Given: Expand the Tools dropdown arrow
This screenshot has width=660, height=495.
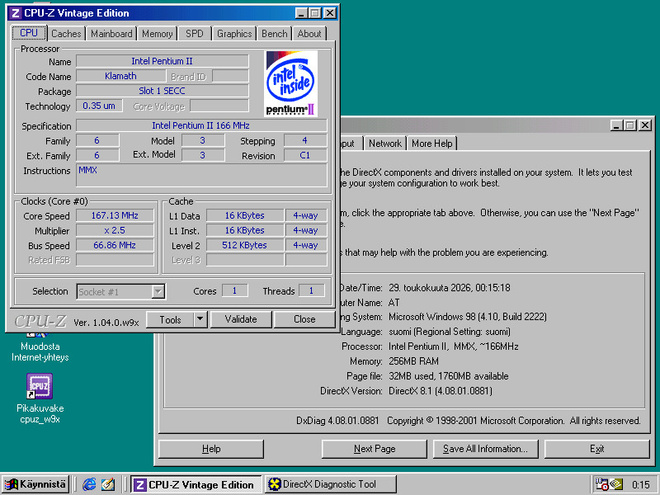Looking at the screenshot, I should pyautogui.click(x=200, y=319).
